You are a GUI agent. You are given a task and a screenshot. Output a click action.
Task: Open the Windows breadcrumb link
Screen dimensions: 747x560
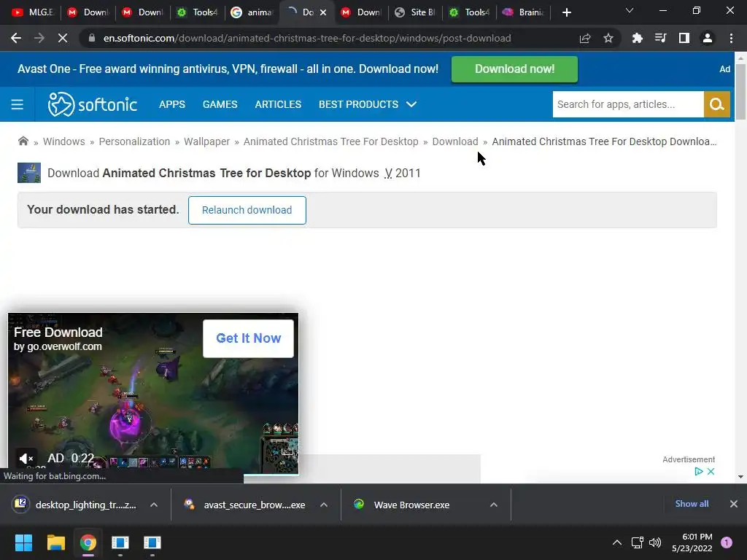pyautogui.click(x=64, y=141)
